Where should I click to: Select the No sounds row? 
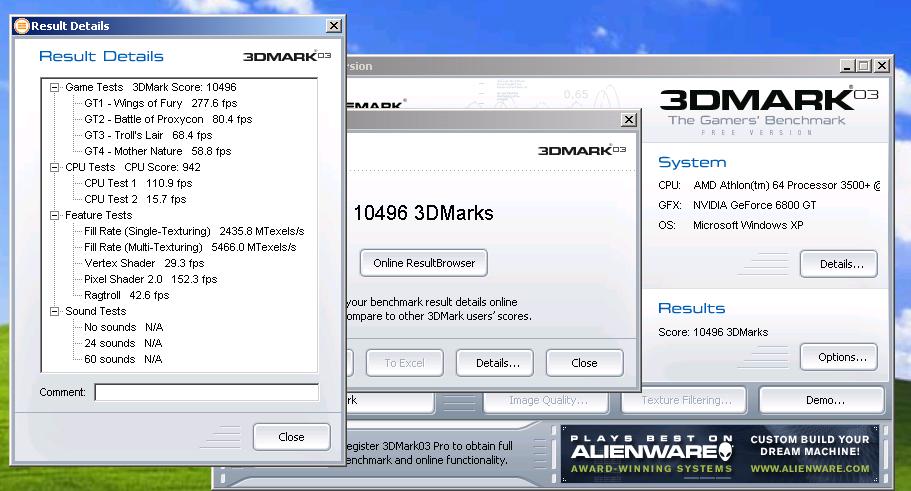124,327
